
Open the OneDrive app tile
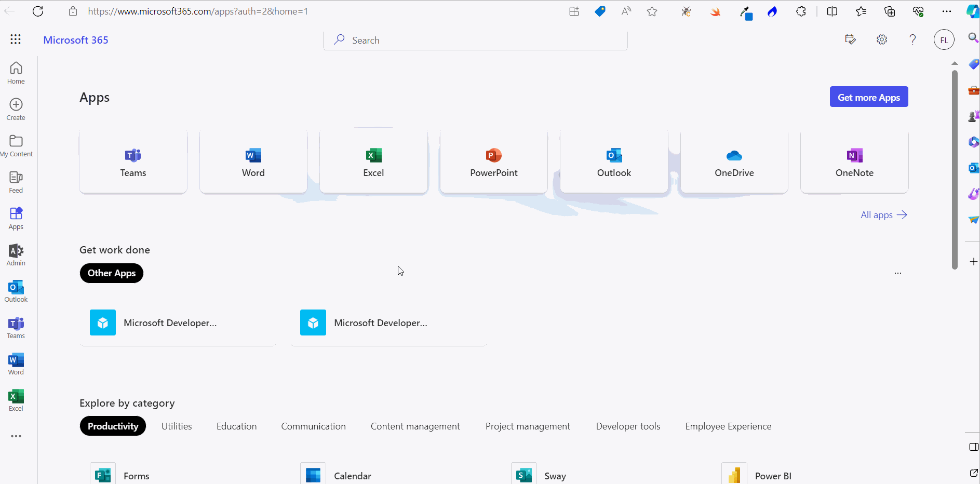(734, 162)
